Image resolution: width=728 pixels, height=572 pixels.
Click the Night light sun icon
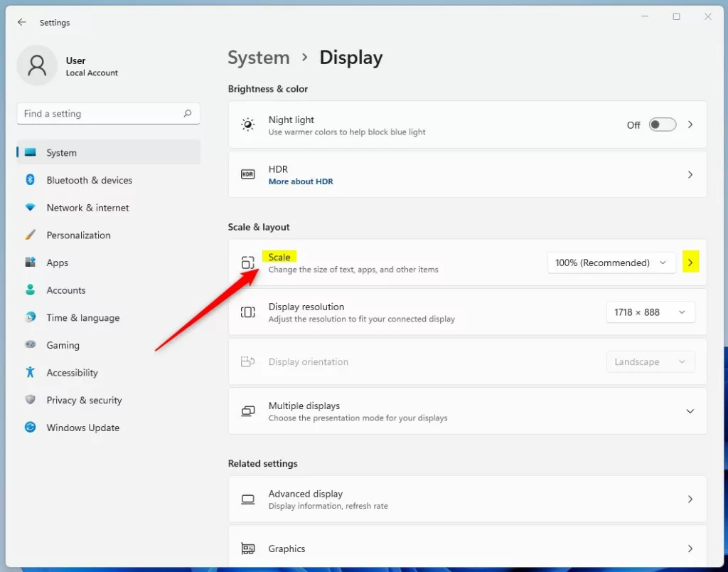coord(247,125)
